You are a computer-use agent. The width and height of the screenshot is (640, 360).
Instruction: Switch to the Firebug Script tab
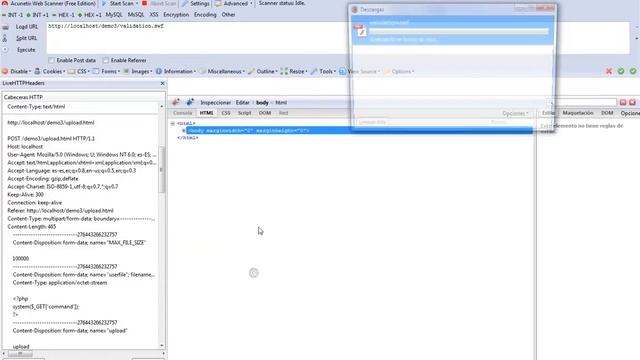click(244, 113)
